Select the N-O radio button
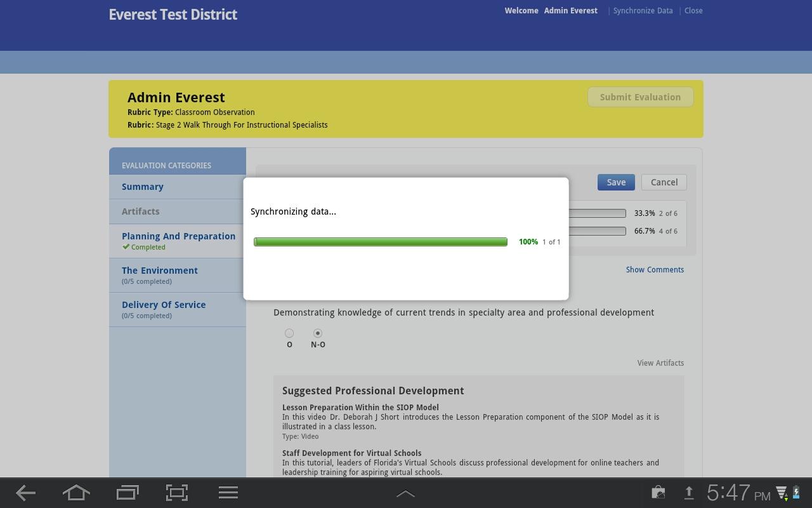Image resolution: width=812 pixels, height=508 pixels. pos(318,333)
